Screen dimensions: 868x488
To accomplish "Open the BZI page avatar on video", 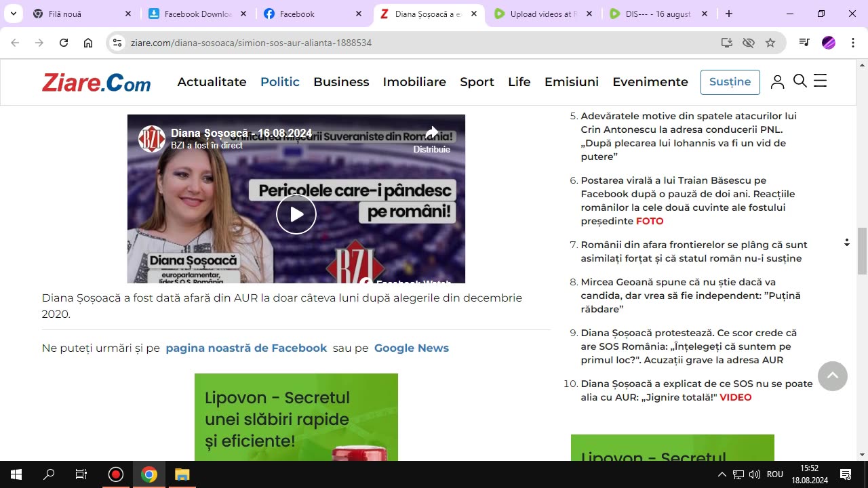I will pyautogui.click(x=152, y=139).
